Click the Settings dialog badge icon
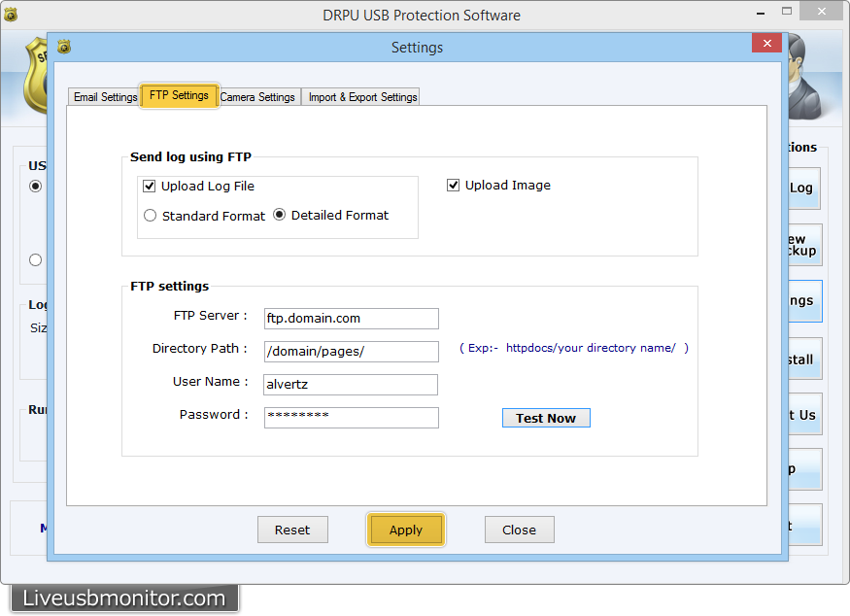 [x=64, y=47]
